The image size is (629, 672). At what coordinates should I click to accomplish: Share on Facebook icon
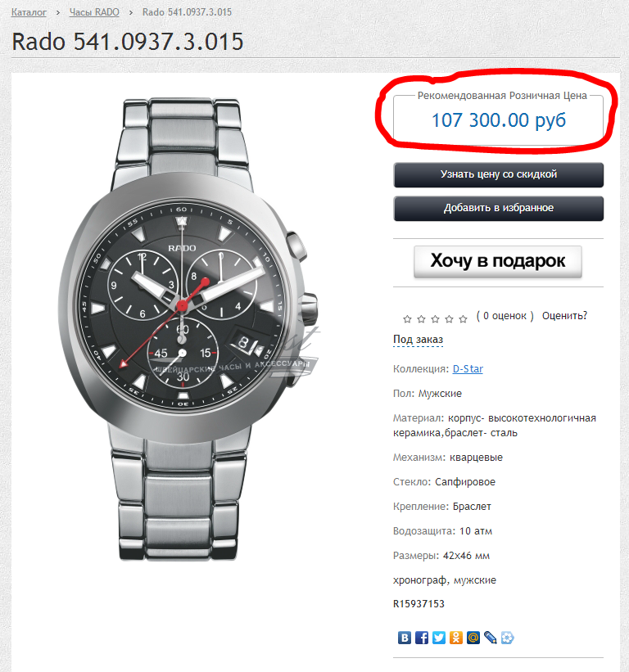tap(422, 638)
